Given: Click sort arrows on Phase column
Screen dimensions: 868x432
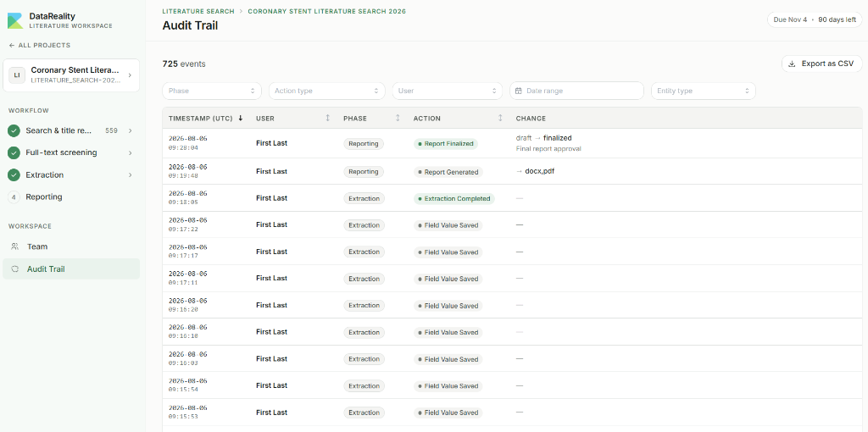Looking at the screenshot, I should coord(398,118).
